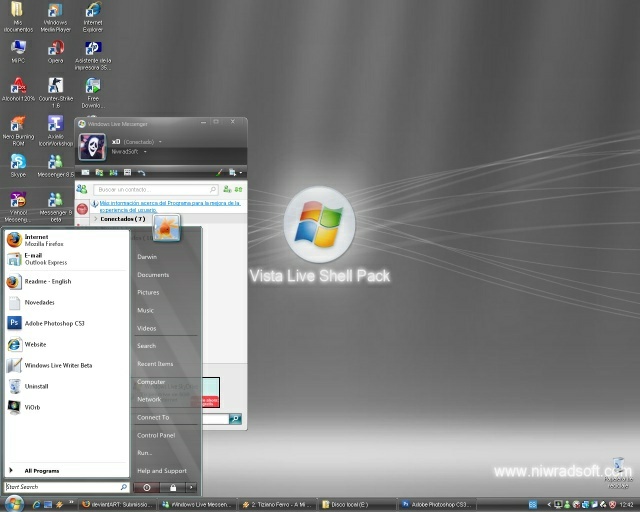640x512 pixels.
Task: Click the Counter-Strike 1.6 desktop icon
Action: 56,93
